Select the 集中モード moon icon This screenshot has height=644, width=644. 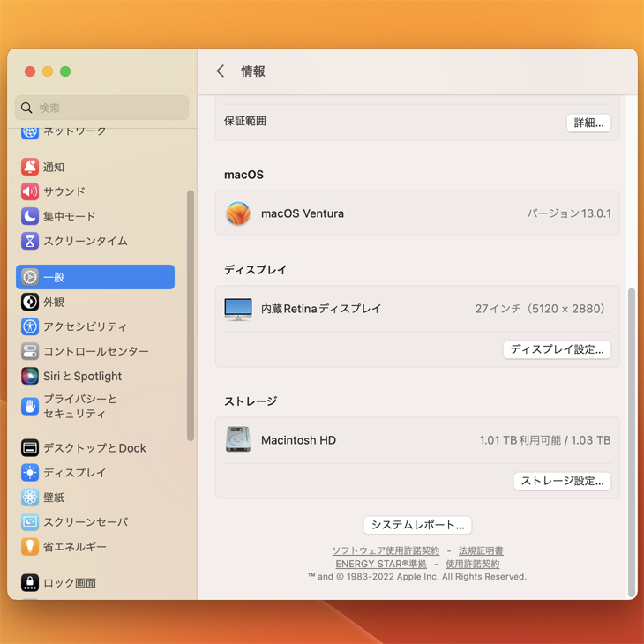pos(30,216)
